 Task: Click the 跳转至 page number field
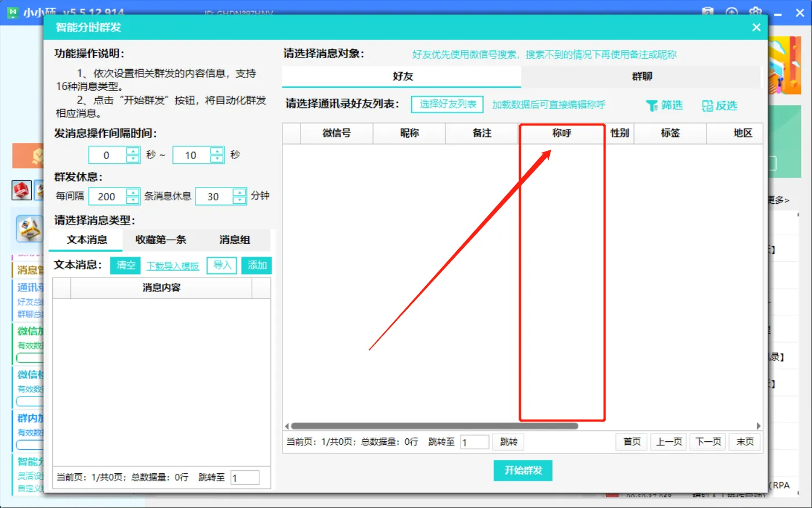tap(474, 442)
